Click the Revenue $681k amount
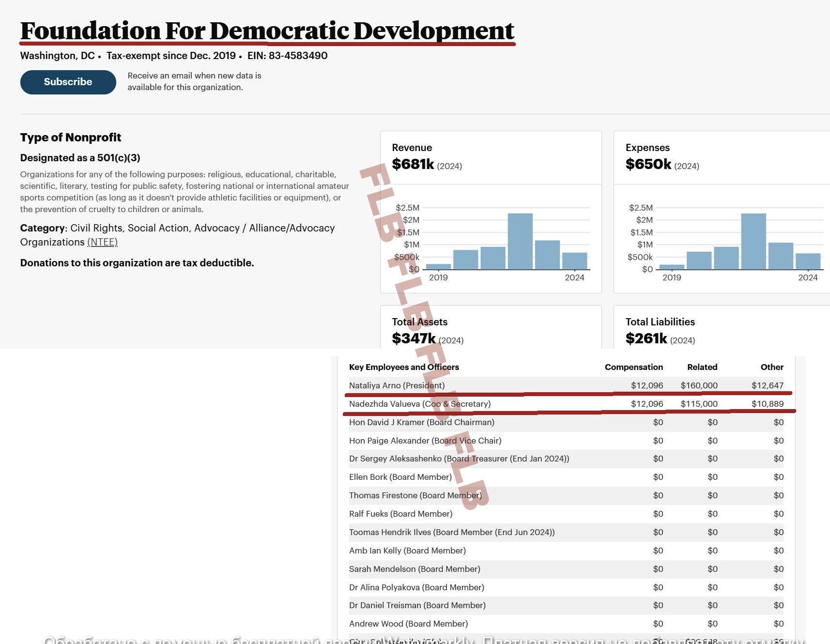Viewport: 830px width, 644px height. point(413,164)
